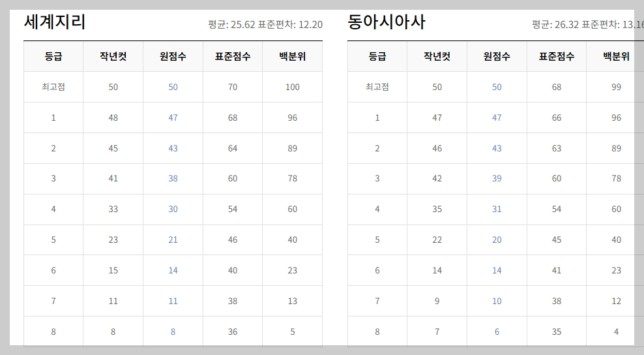Image resolution: width=644 pixels, height=355 pixels.
Task: Click 작년컷 41 in 세계지리 grade 3 row
Action: [x=113, y=179]
